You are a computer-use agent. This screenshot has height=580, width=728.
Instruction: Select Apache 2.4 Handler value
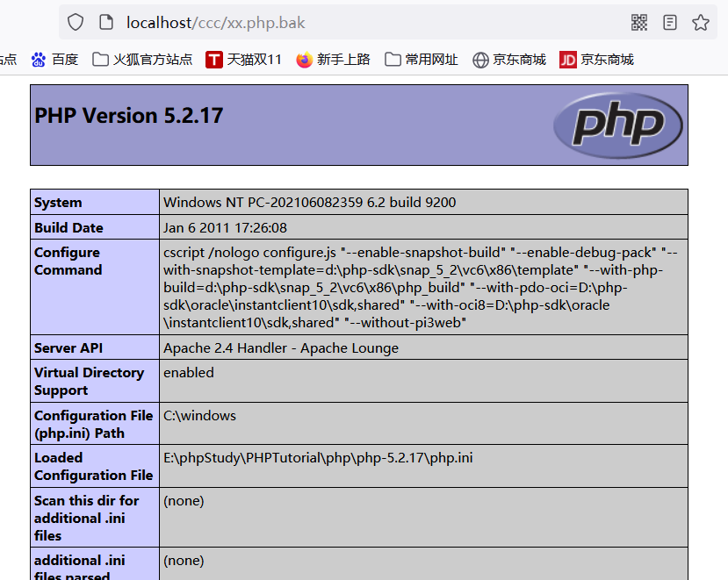click(281, 348)
